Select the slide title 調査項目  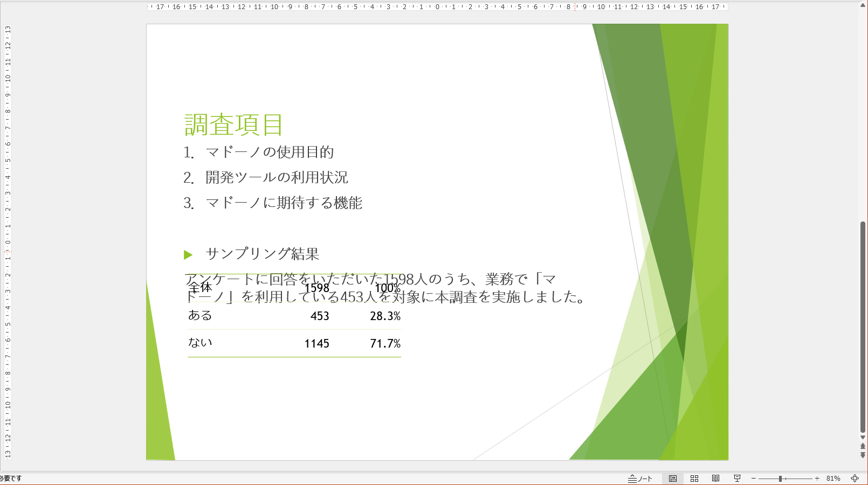[233, 124]
